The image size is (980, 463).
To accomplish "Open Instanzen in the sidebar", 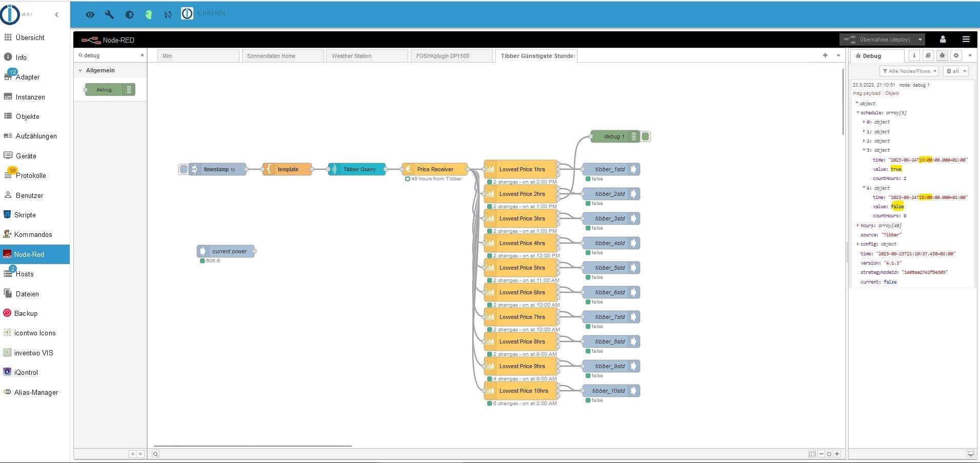I will [x=35, y=97].
